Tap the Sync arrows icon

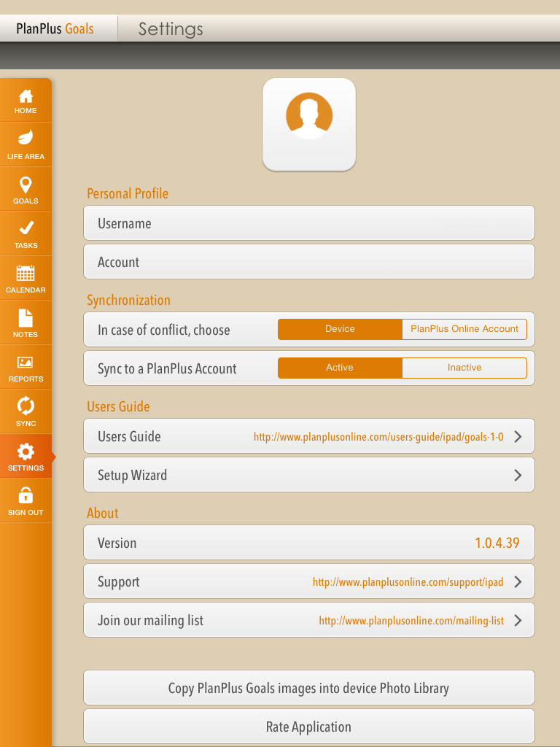click(26, 406)
